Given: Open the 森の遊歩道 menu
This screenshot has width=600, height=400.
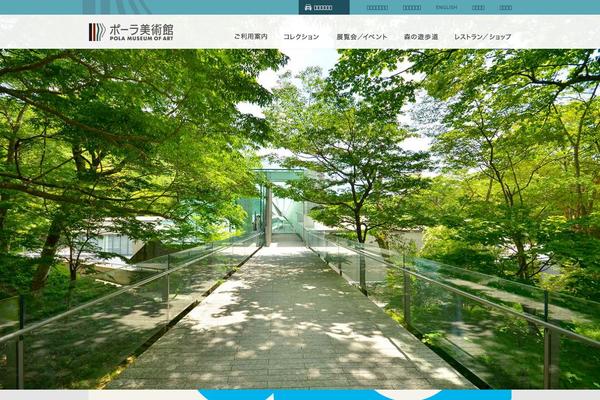Looking at the screenshot, I should pyautogui.click(x=421, y=37).
